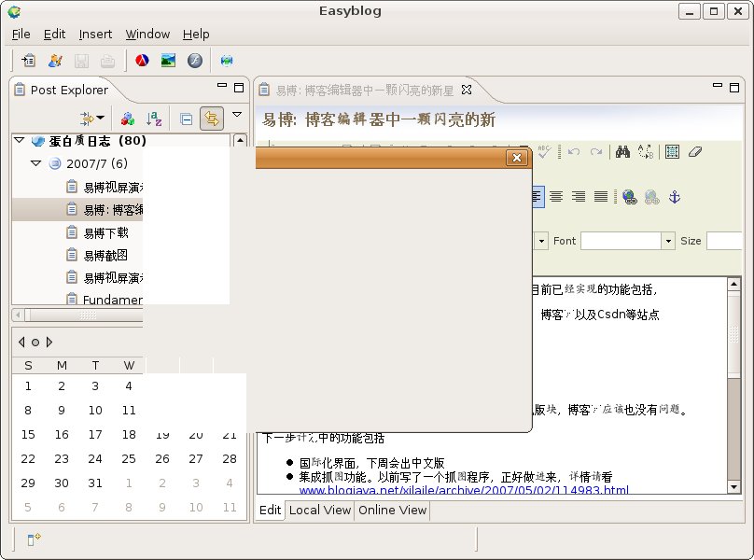Click the undo arrow icon

[574, 152]
